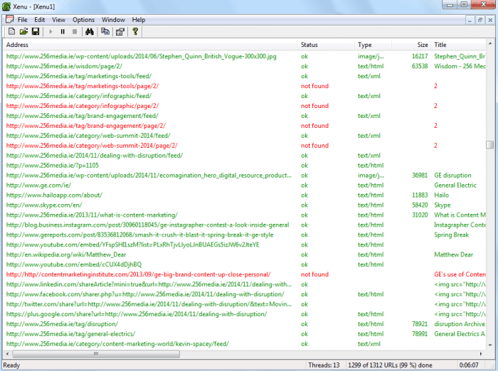498x371 pixels.
Task: Select the category/web-summit-2014/feed/ URL
Action: click(88, 136)
